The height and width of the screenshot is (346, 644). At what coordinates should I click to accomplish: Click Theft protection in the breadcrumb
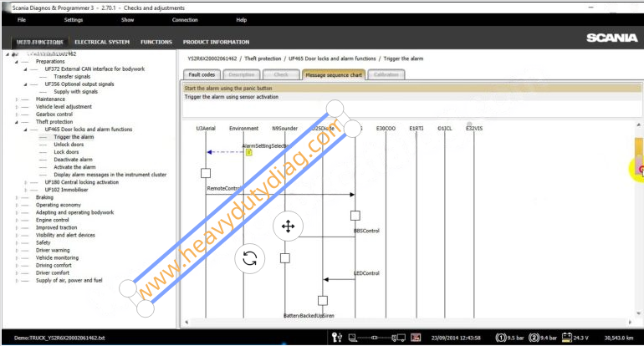(263, 59)
